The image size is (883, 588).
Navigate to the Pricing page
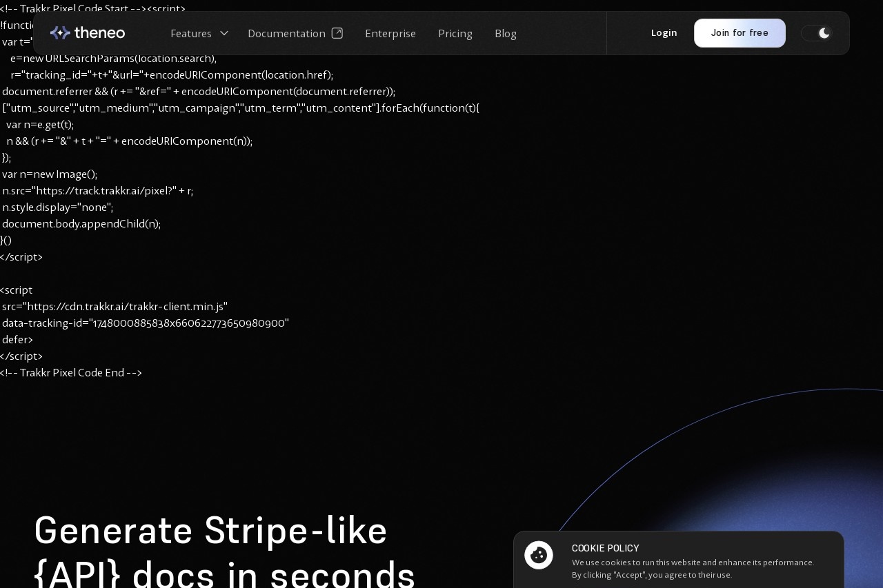click(x=455, y=33)
